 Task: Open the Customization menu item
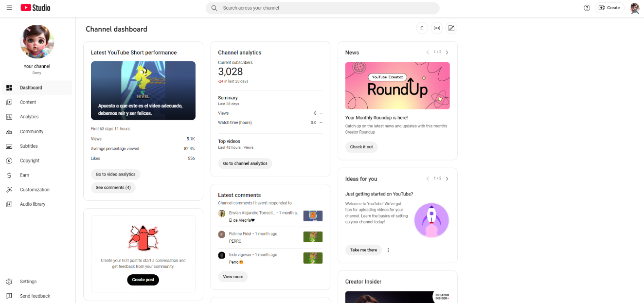pos(37,190)
